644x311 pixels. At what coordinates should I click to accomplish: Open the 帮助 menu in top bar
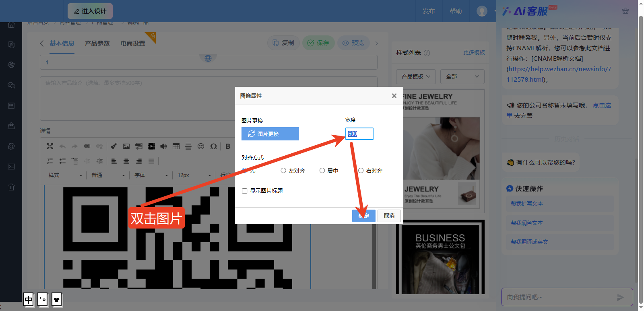pos(456,11)
